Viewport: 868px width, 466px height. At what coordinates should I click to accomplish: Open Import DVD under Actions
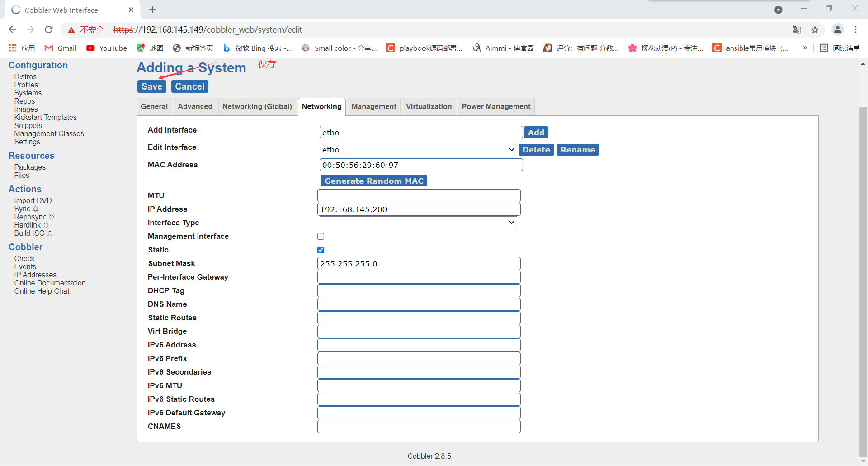click(x=33, y=201)
